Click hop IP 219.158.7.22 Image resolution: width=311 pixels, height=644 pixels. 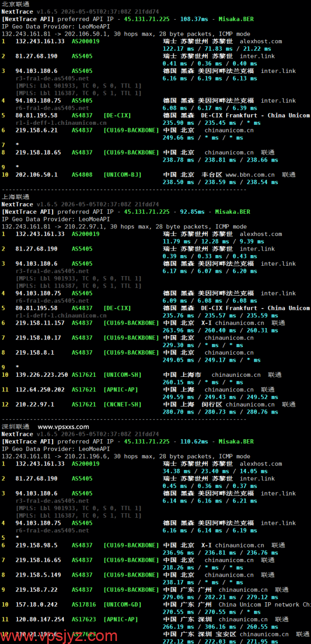pos(37,590)
